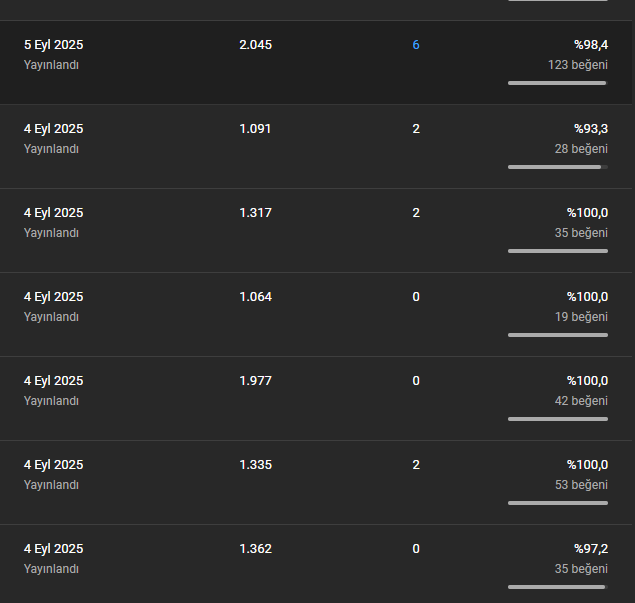Click comment count 2 in the 1.335 row
This screenshot has height=603, width=635.
[416, 465]
